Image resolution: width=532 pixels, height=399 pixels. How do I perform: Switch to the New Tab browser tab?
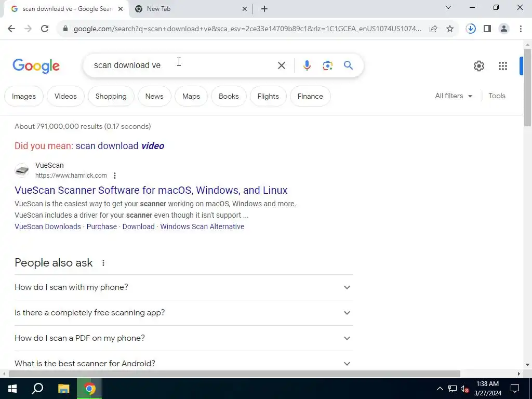pos(190,9)
